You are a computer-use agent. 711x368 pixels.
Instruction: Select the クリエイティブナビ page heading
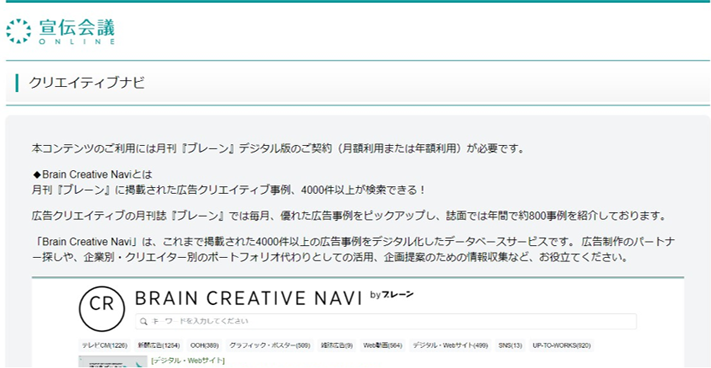click(87, 83)
